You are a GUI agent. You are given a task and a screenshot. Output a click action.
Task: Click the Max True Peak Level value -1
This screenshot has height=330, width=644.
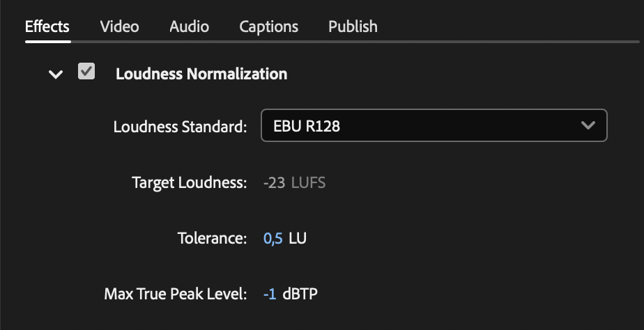(x=270, y=294)
